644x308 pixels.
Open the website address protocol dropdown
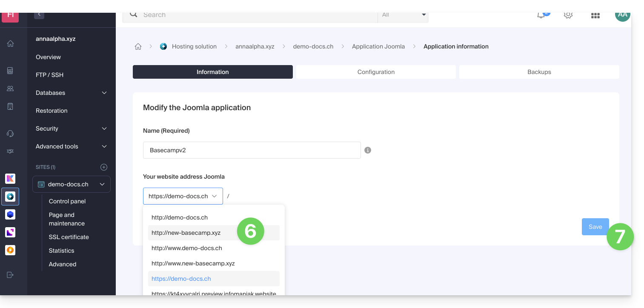(x=183, y=196)
